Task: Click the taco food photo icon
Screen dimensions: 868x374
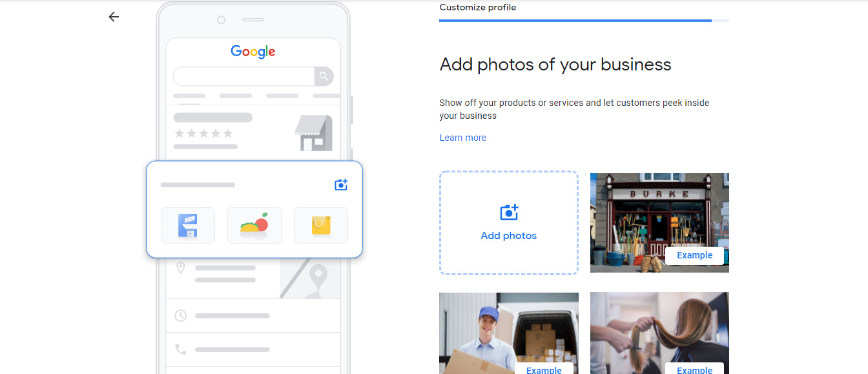Action: coord(254,225)
